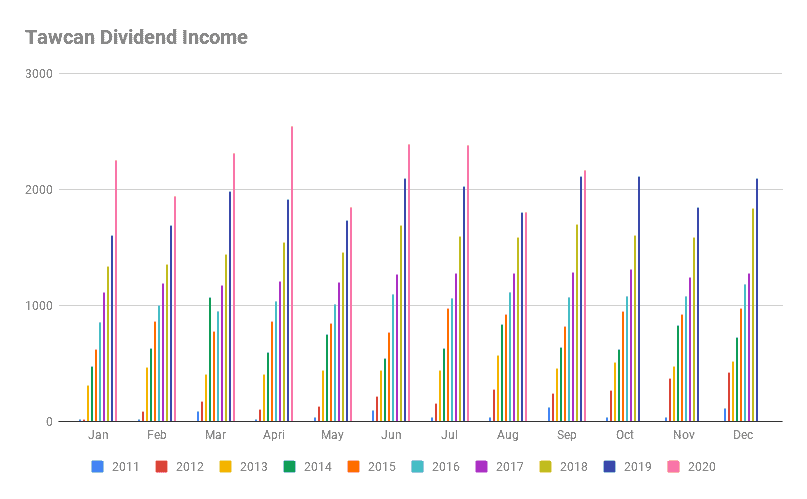Select the 2015 legend label
This screenshot has width=807, height=499.
[x=381, y=467]
